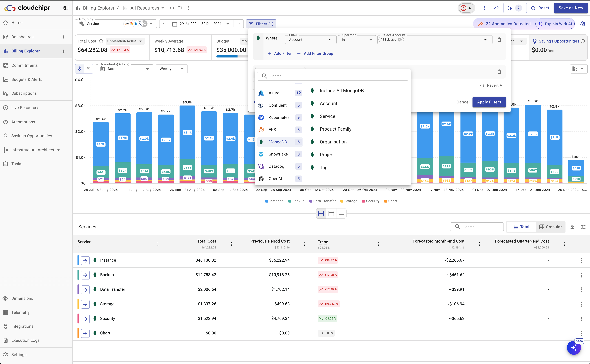Expand the Operator In dropdown

(356, 40)
